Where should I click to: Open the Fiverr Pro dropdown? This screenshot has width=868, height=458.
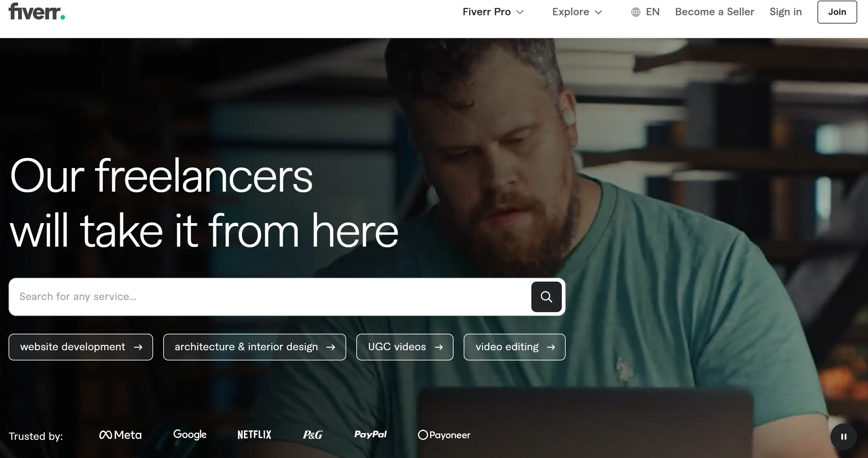tap(493, 12)
